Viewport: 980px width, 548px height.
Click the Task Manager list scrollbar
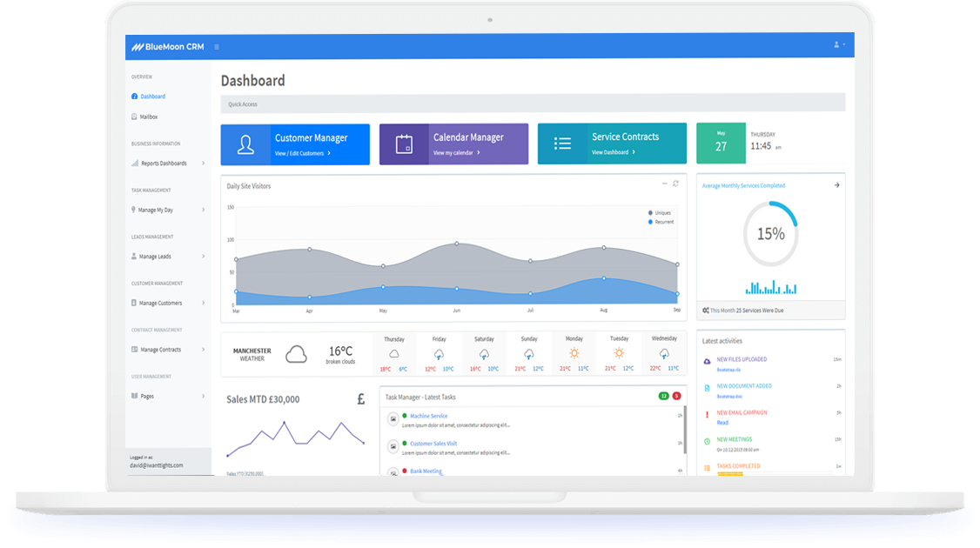(x=685, y=431)
